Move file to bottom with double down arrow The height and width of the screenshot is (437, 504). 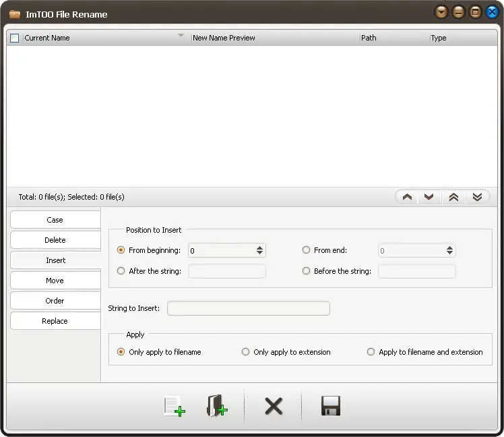[x=477, y=197]
